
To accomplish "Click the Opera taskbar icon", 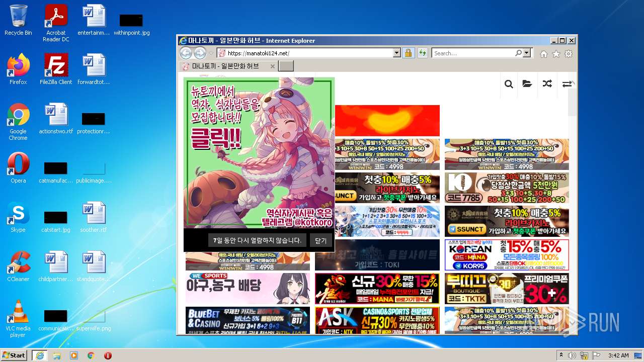I will pyautogui.click(x=108, y=355).
